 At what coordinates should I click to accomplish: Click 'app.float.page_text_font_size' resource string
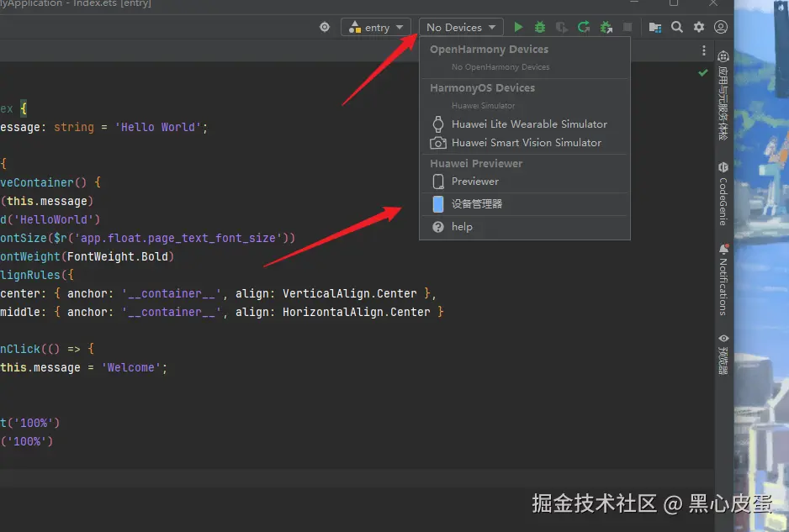tap(178, 239)
